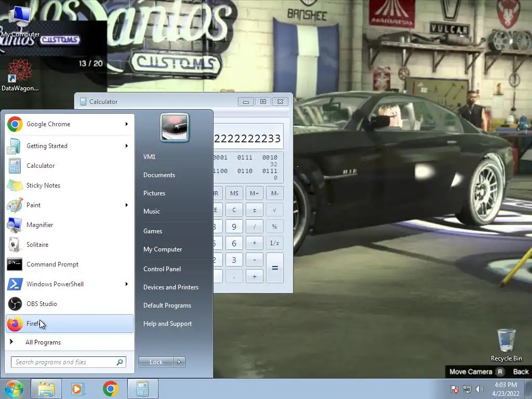
Task: Click the Getting Started icon
Action: (x=14, y=146)
